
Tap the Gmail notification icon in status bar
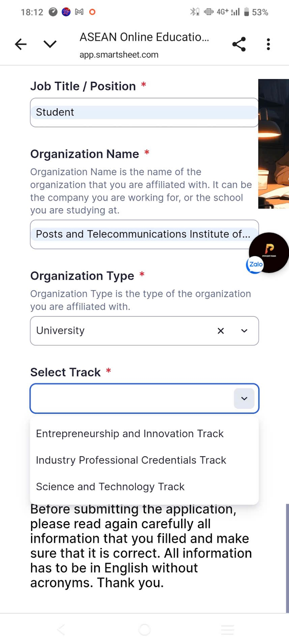[x=79, y=12]
